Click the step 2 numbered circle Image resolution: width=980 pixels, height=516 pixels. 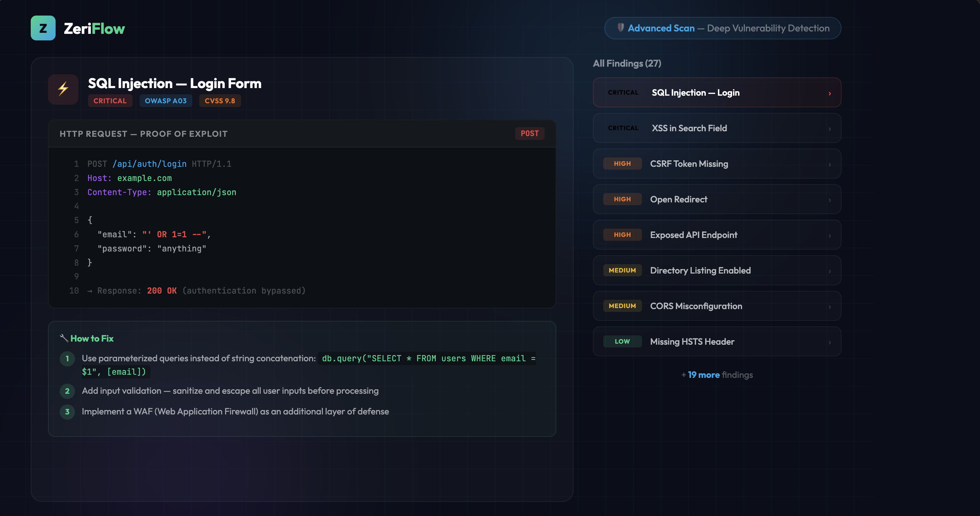[67, 391]
